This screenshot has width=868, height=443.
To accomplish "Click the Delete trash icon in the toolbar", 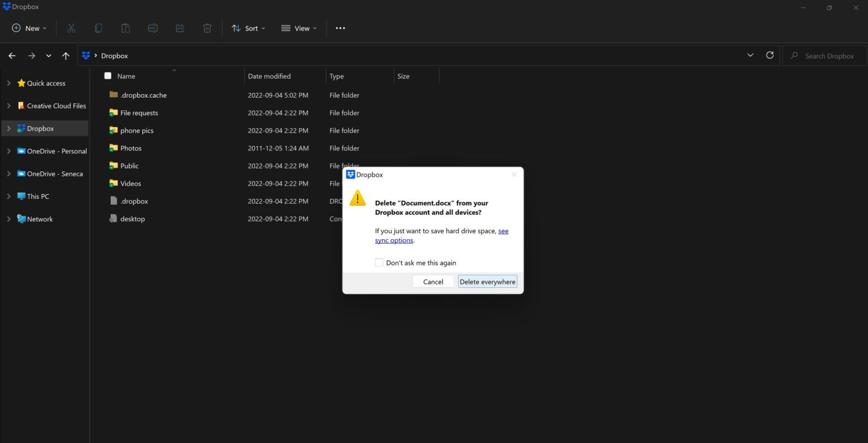I will click(207, 28).
